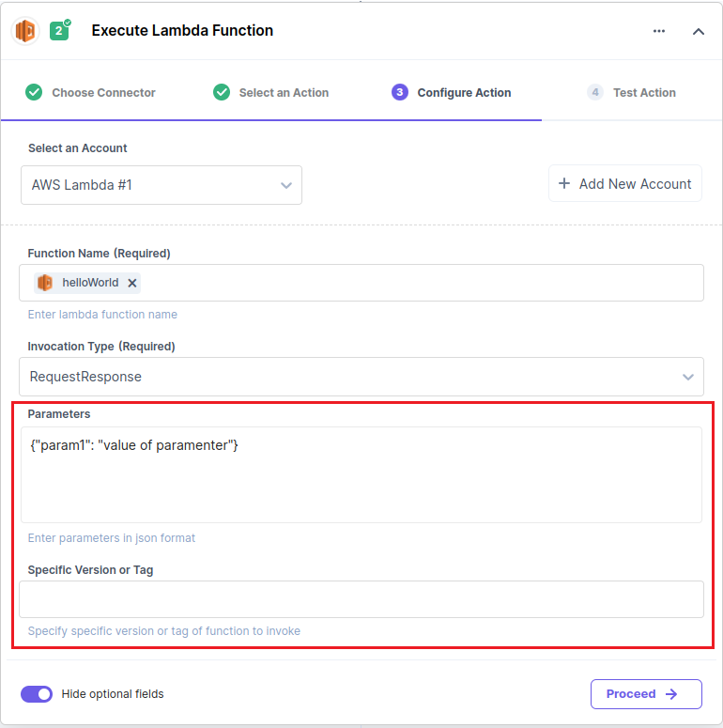Open the three-dots options menu
Screen dimensions: 723x728
(x=659, y=31)
